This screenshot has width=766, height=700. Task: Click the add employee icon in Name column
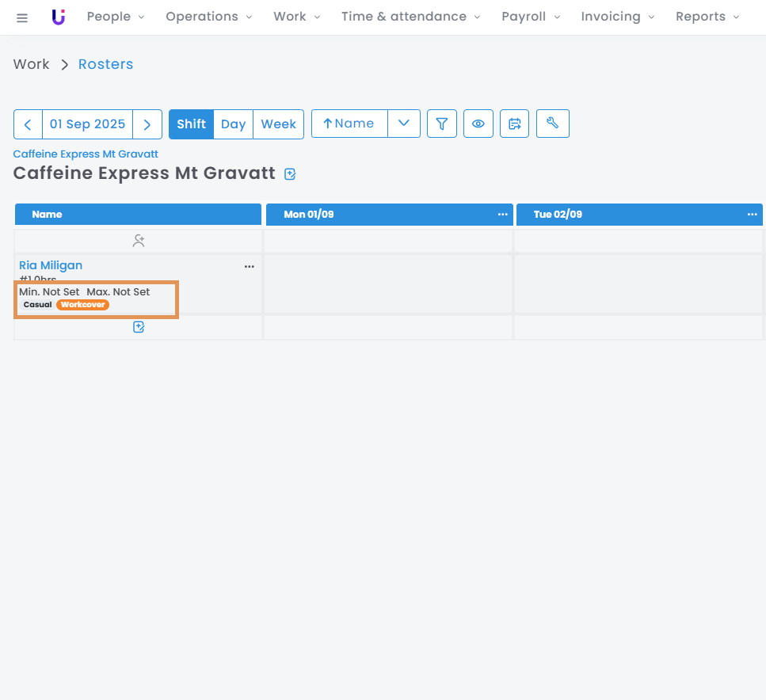(139, 241)
